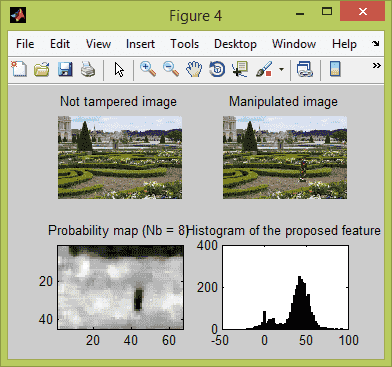This screenshot has height=367, width=392.
Task: Click probability map x-axis label 60
Action: point(169,341)
